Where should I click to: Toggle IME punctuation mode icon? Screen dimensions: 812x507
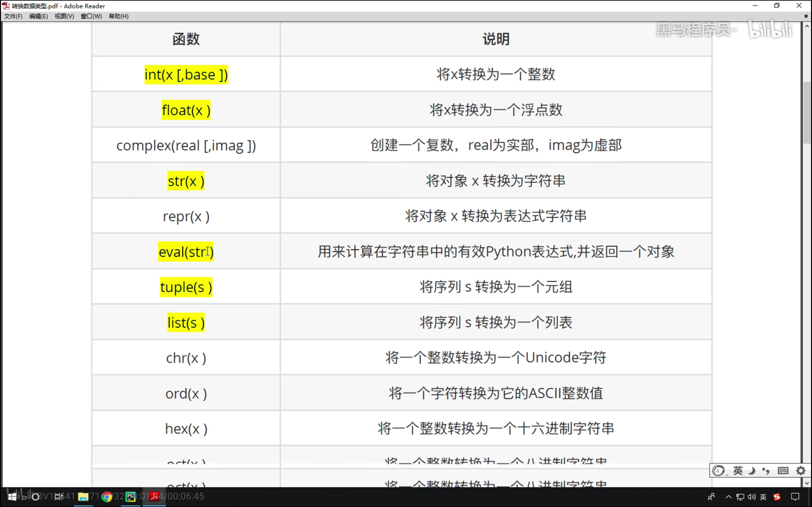click(x=766, y=471)
